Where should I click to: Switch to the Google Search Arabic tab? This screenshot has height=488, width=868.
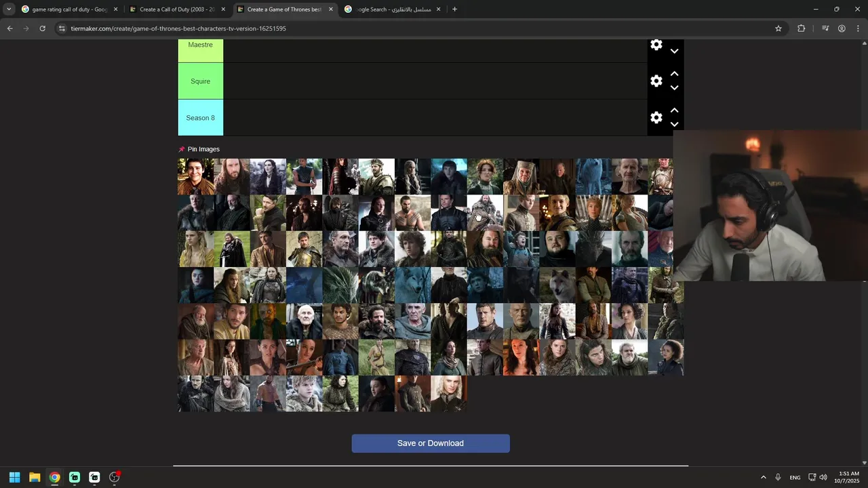tap(391, 9)
